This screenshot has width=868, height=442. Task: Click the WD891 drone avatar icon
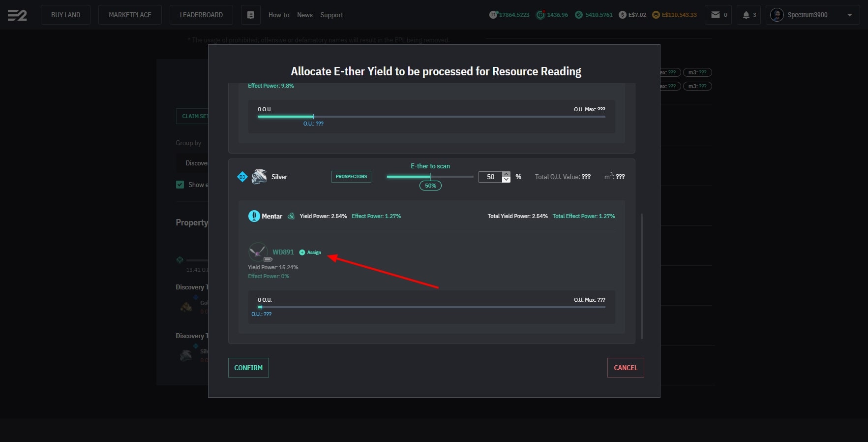point(258,252)
